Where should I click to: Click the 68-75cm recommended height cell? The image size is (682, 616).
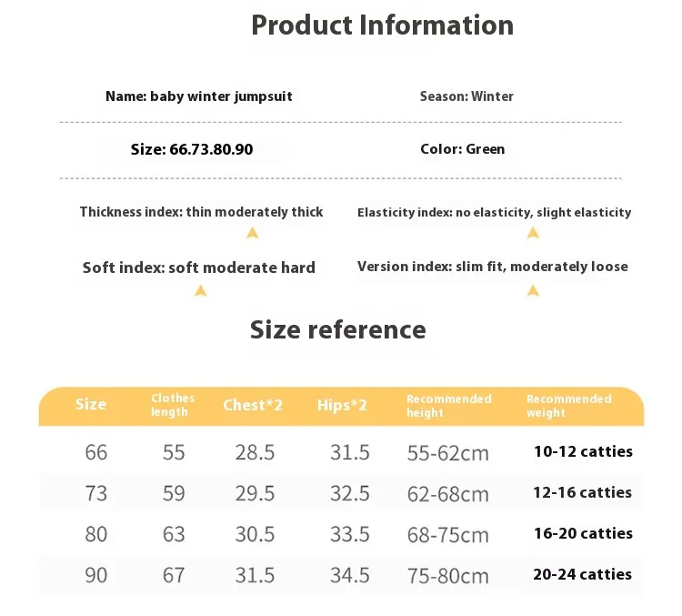click(x=447, y=535)
